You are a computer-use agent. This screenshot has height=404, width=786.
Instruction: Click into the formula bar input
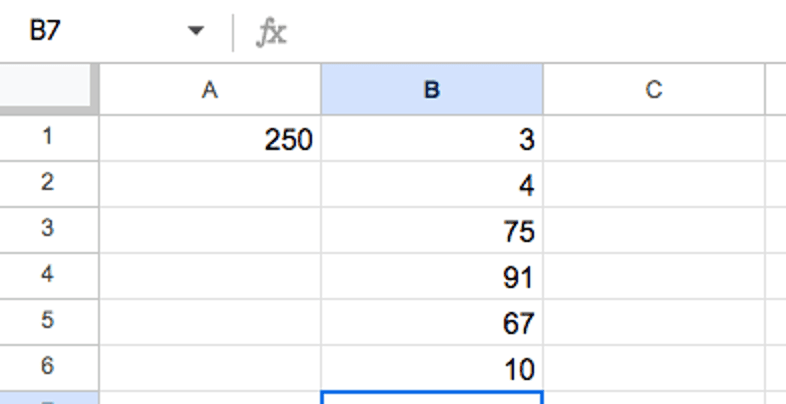coord(530,33)
